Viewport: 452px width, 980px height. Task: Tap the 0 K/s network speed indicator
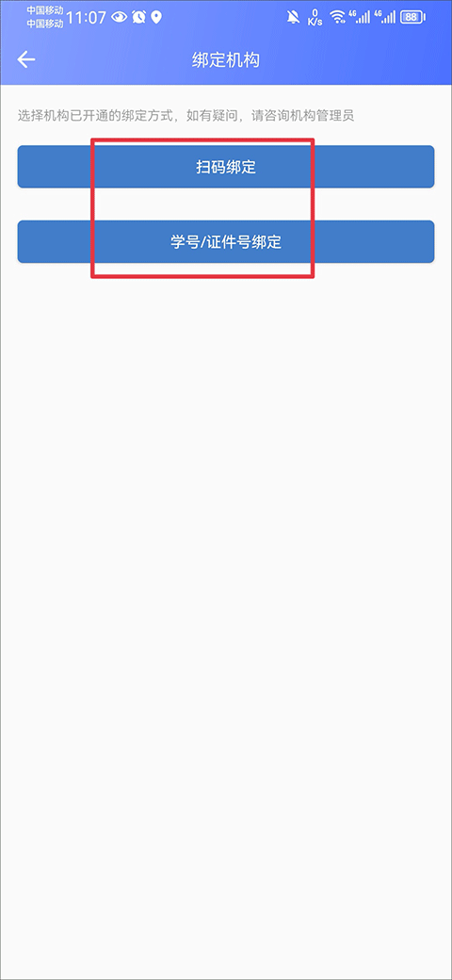point(315,18)
